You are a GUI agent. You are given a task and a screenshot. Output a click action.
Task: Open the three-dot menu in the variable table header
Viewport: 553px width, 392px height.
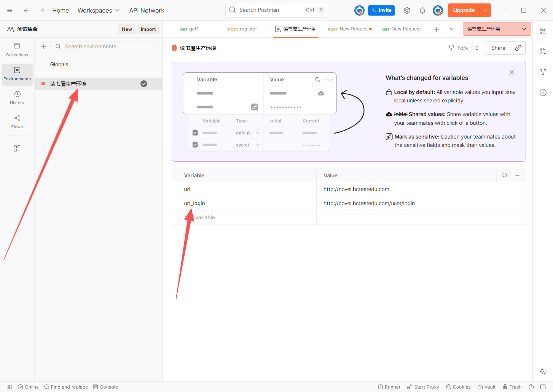517,175
